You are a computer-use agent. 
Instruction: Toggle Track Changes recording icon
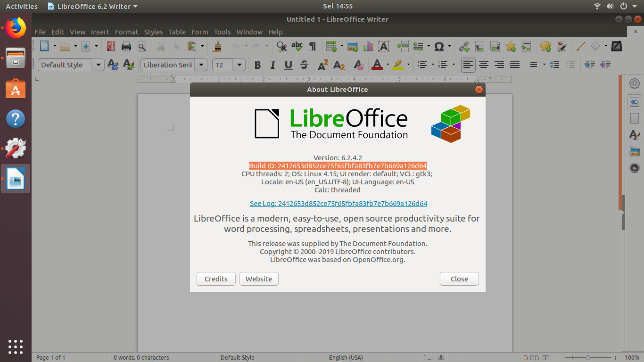[x=561, y=46]
